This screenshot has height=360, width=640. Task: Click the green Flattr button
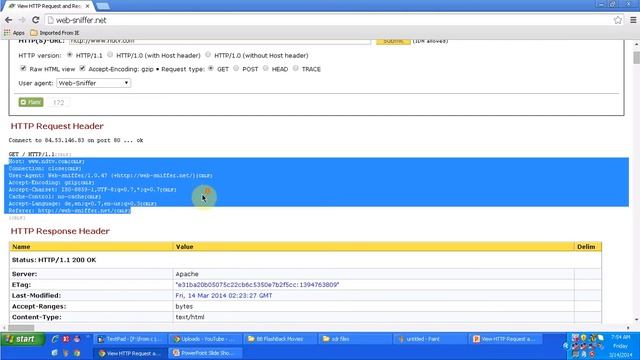(x=31, y=102)
